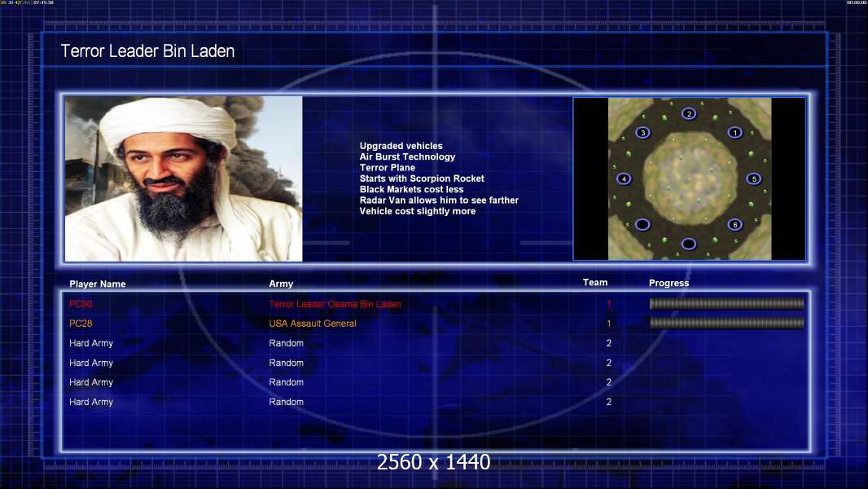Click the team number in PC28's row
The width and height of the screenshot is (868, 489).
608,324
